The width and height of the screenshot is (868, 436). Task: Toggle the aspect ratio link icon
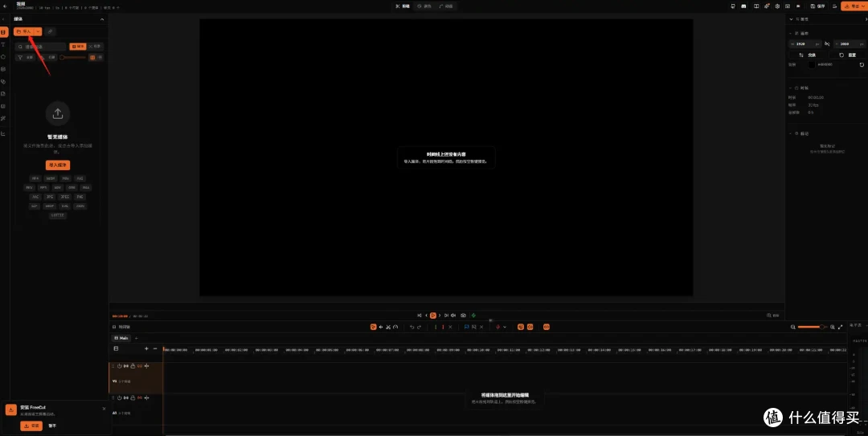click(827, 43)
